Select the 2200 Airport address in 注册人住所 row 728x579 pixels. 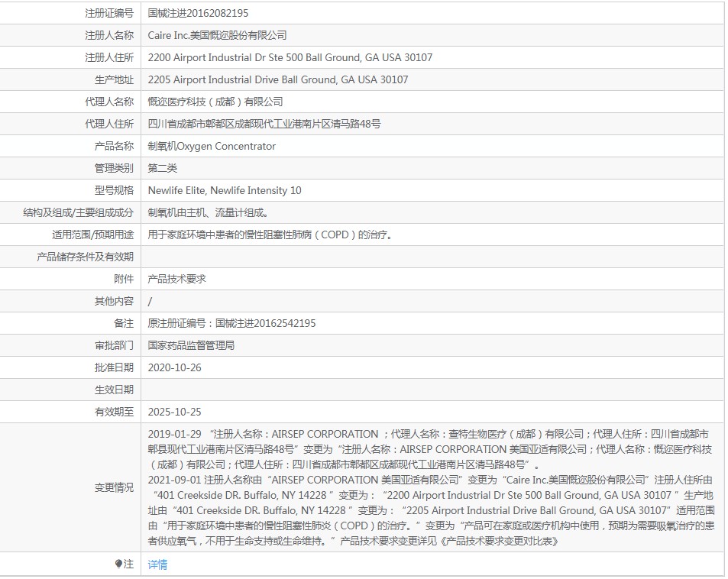tap(290, 57)
